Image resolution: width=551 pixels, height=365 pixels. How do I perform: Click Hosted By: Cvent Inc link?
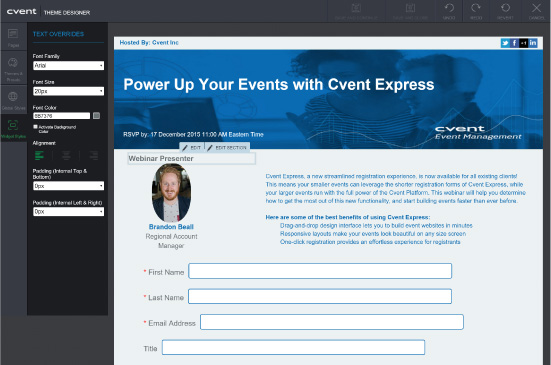tap(149, 43)
